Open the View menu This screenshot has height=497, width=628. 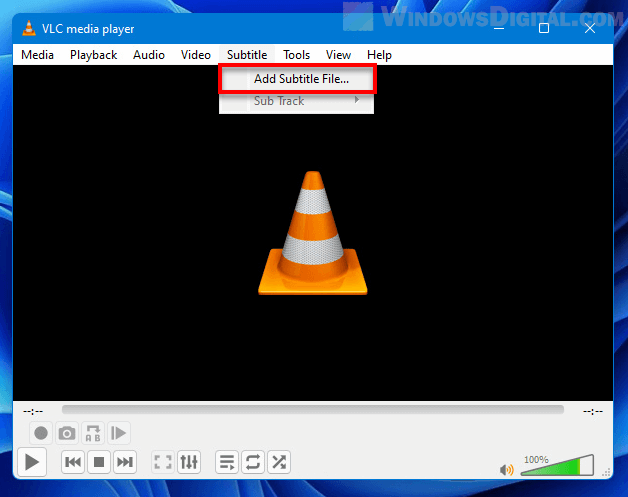[x=338, y=55]
